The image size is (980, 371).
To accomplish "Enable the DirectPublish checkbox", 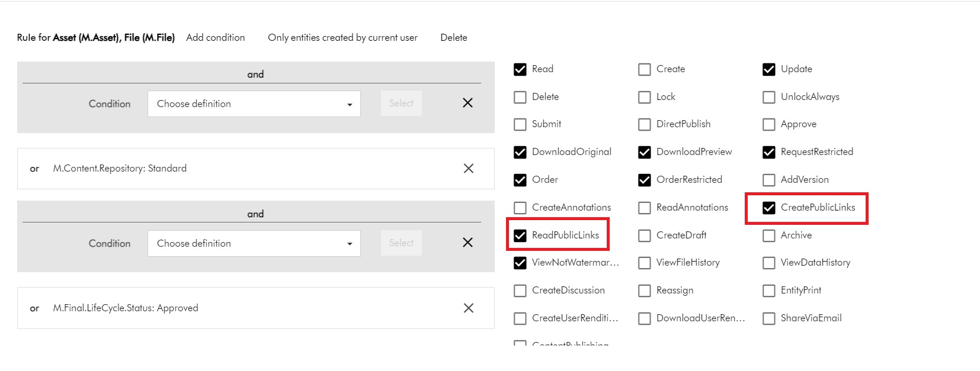I will [x=645, y=124].
